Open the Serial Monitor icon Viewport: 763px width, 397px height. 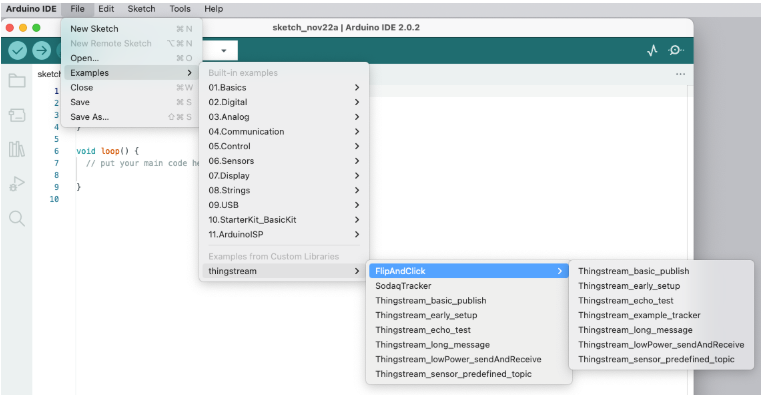click(x=675, y=50)
